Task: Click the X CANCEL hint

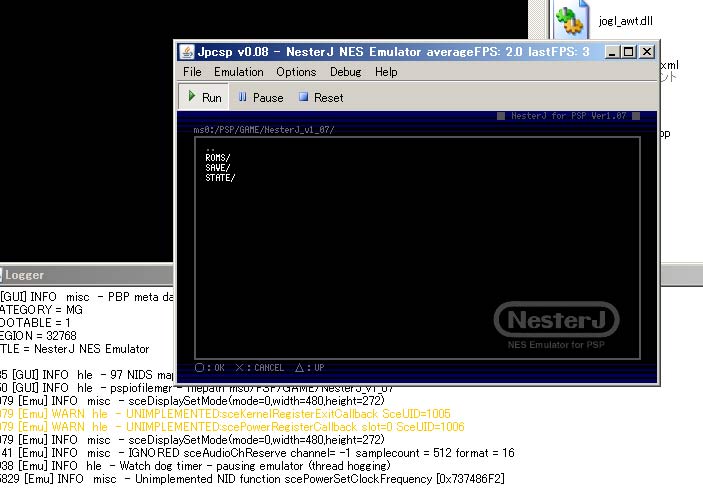Action: coord(259,368)
